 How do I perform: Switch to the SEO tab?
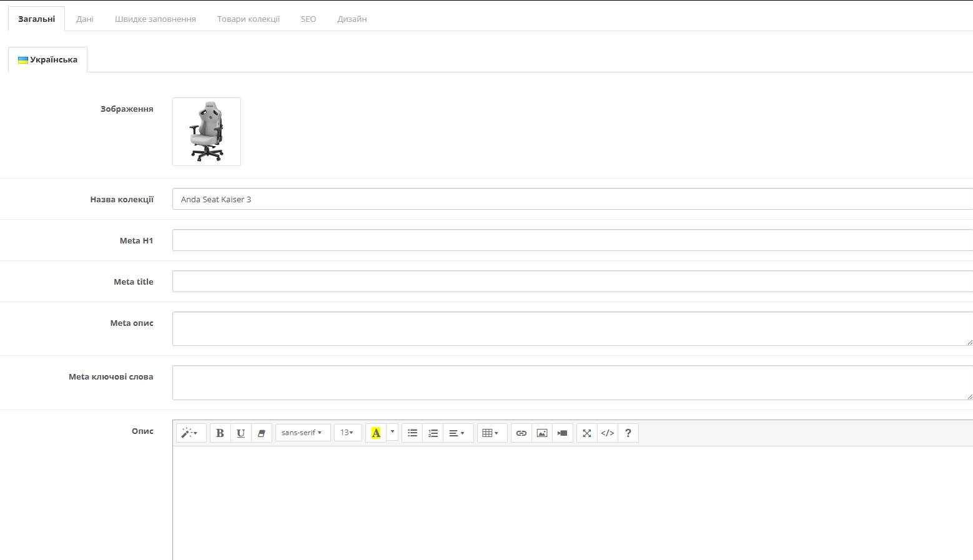click(x=309, y=19)
